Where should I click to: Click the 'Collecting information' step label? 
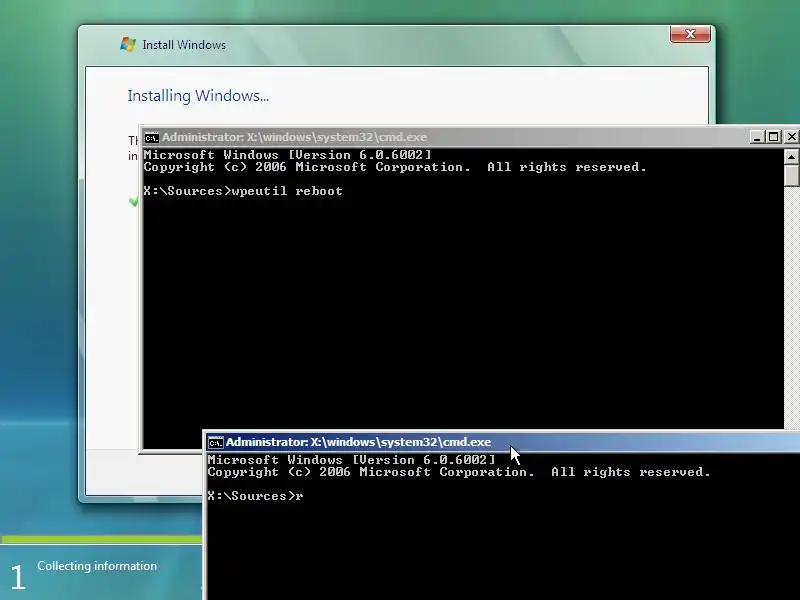97,566
